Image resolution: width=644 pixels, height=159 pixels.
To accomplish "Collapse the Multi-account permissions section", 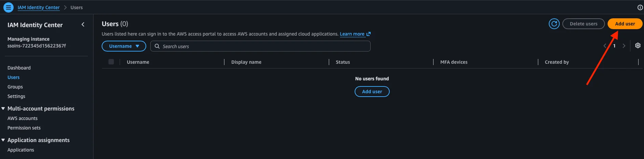I will coord(3,108).
